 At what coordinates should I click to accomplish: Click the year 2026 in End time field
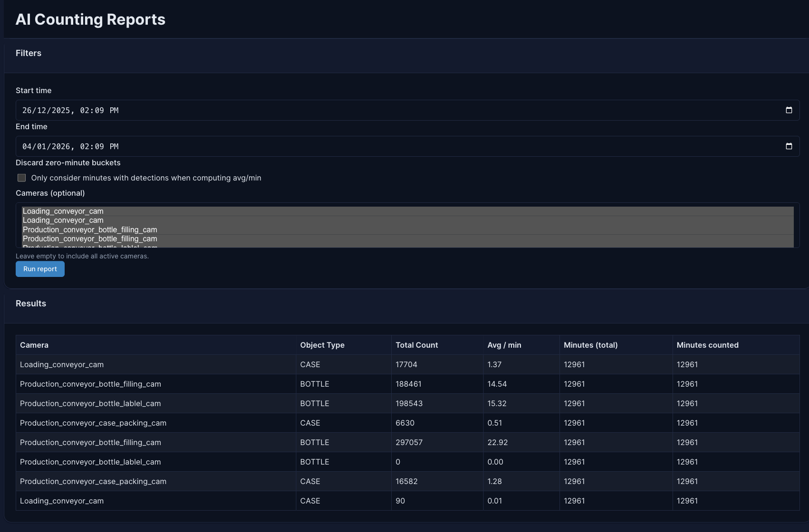tap(61, 146)
